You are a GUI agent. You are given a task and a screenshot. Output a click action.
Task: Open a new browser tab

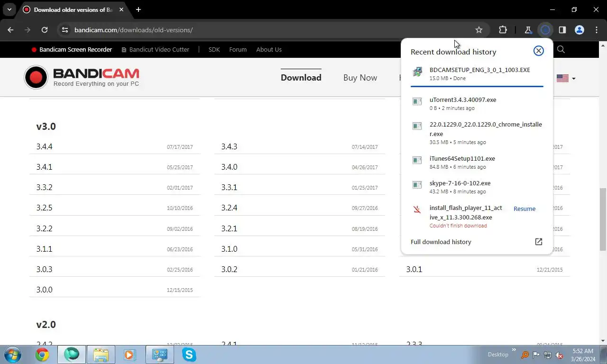click(x=138, y=9)
